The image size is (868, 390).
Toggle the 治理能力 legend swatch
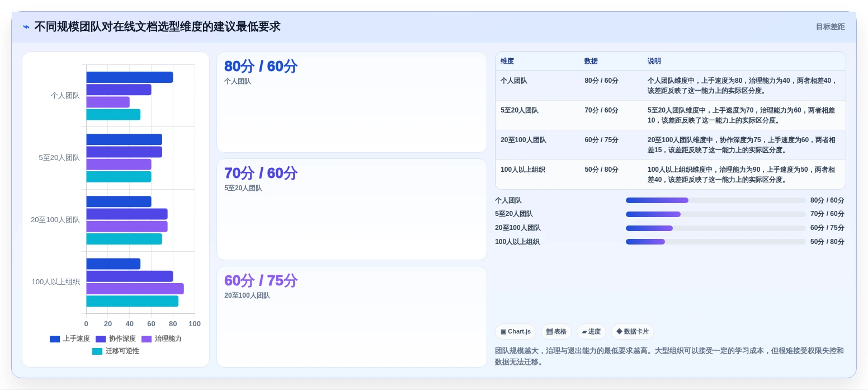(147, 339)
